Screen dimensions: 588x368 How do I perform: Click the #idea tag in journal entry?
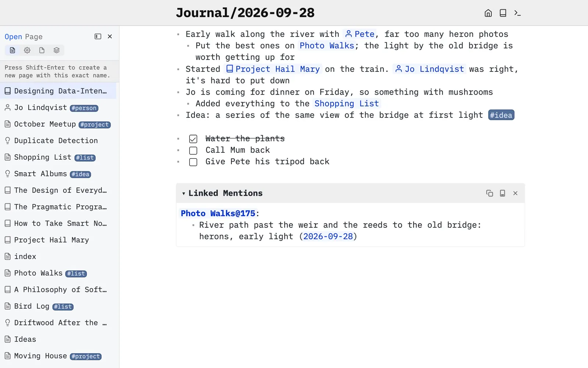tap(501, 115)
